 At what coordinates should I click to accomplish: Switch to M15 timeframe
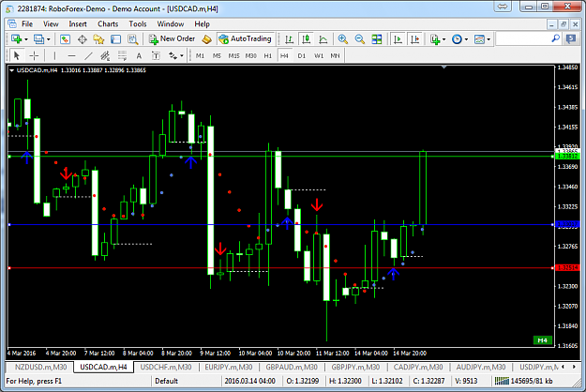234,55
